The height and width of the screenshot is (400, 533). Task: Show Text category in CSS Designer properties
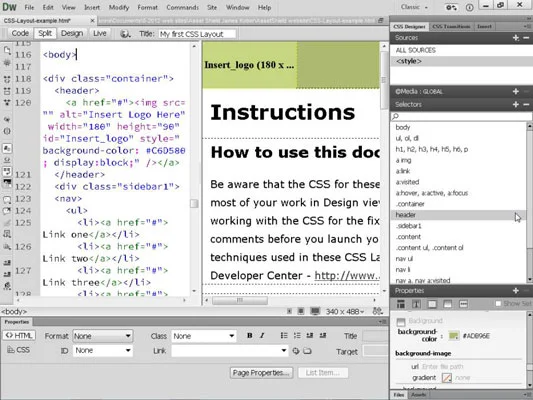pos(416,304)
